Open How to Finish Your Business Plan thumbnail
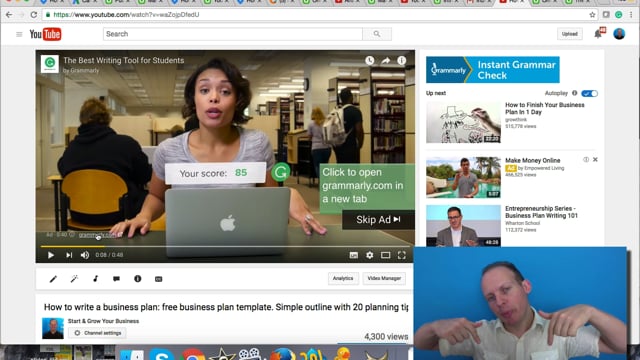This screenshot has height=360, width=640. 463,122
